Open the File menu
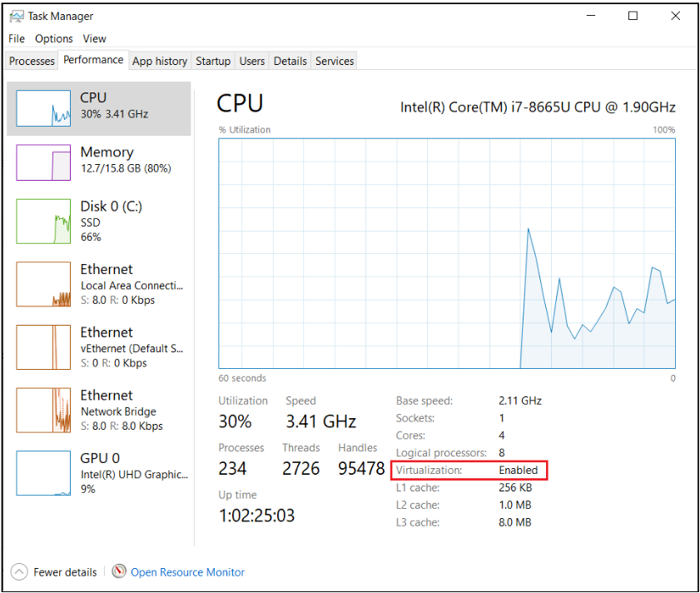This screenshot has width=700, height=593. (x=17, y=38)
